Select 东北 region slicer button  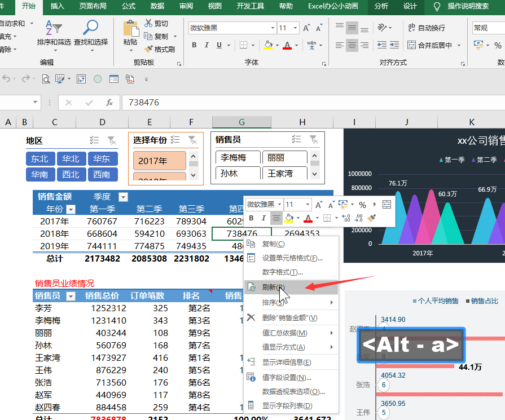[40, 158]
